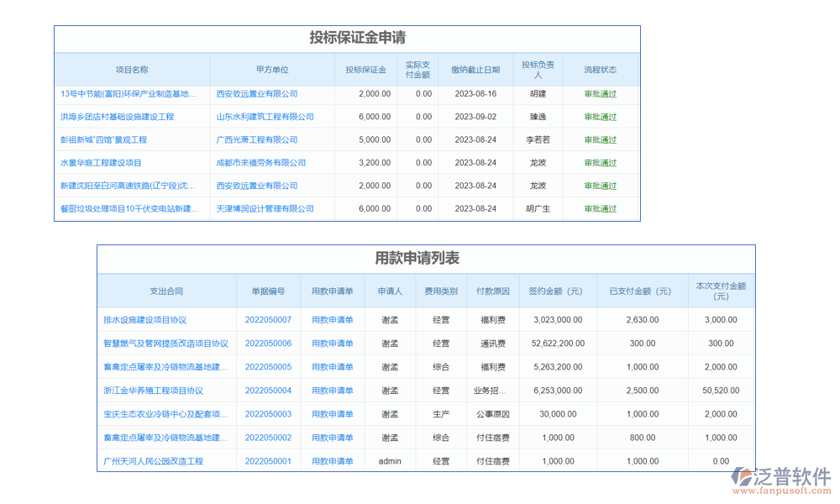
Task: Click the 泛普软件 logo icon
Action: coord(739,474)
